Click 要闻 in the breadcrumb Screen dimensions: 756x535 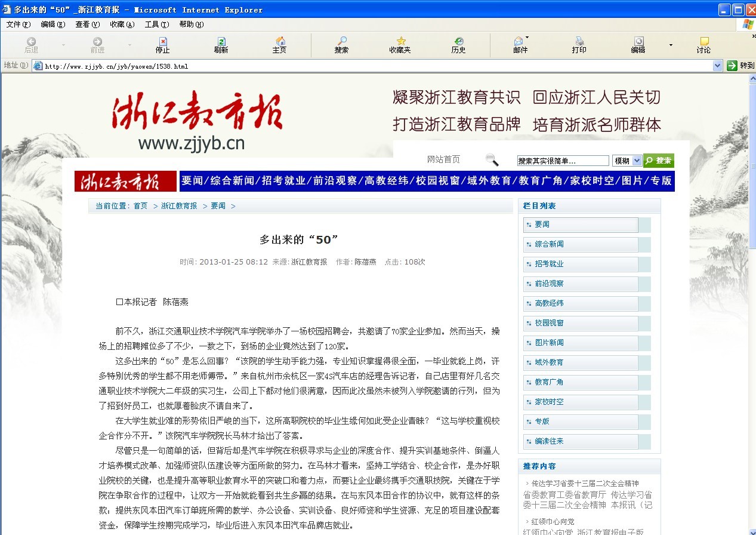point(218,206)
